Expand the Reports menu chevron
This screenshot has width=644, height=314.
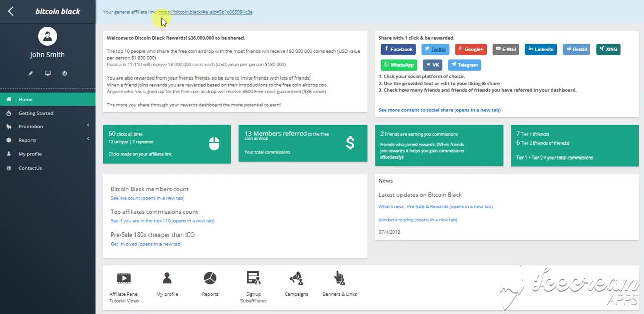pos(88,139)
